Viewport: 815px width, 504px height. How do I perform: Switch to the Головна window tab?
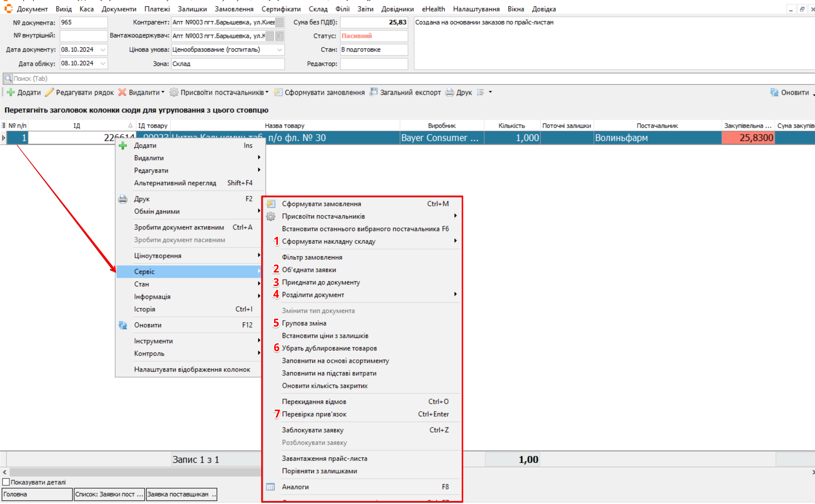coord(37,494)
